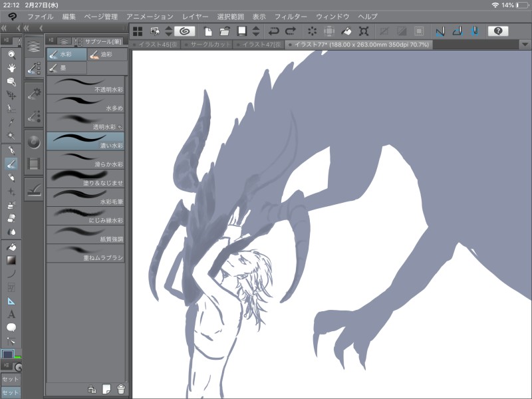
Task: Select the speech balloon tool
Action: (11, 327)
